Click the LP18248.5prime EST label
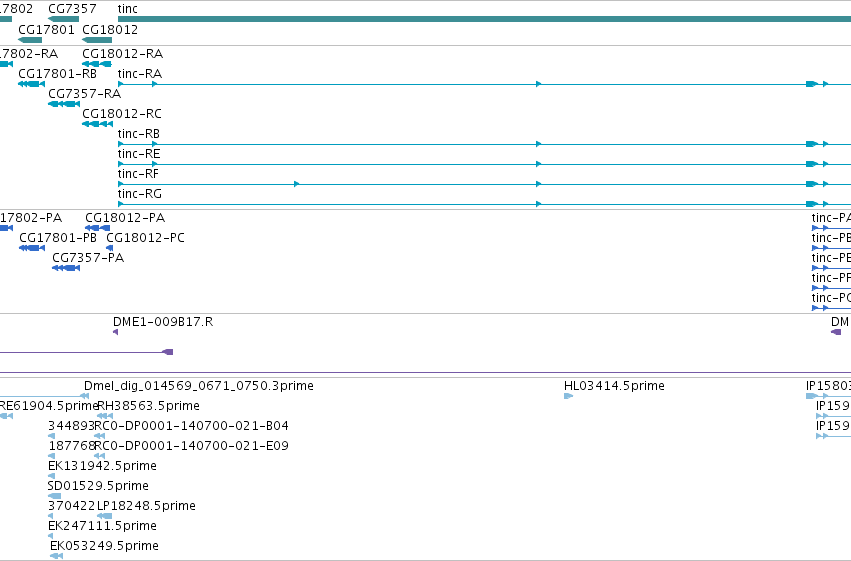Screen dimensions: 851x561 tap(147, 506)
